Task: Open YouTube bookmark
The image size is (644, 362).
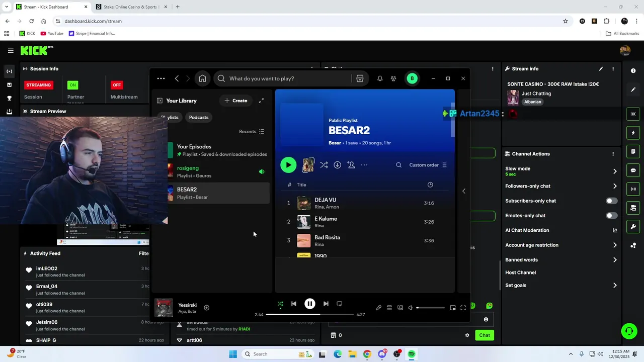Action: (51, 34)
